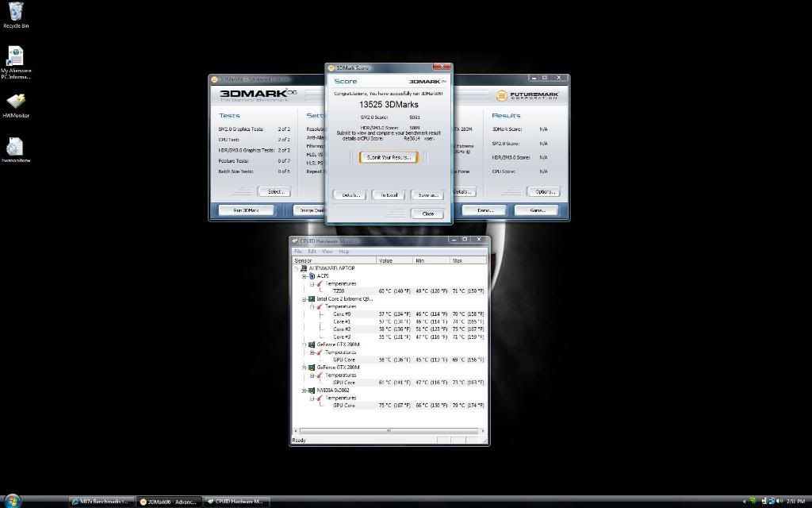Click Select under the Tests section

[275, 192]
